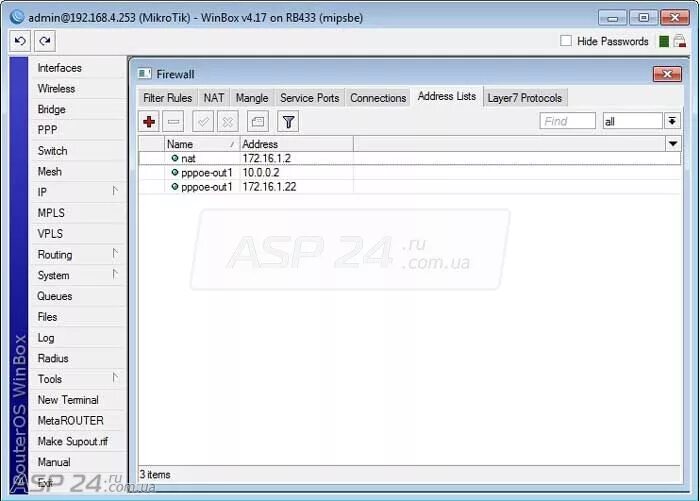Switch to the Service Ports tab
This screenshot has height=501, width=700.
pyautogui.click(x=310, y=98)
